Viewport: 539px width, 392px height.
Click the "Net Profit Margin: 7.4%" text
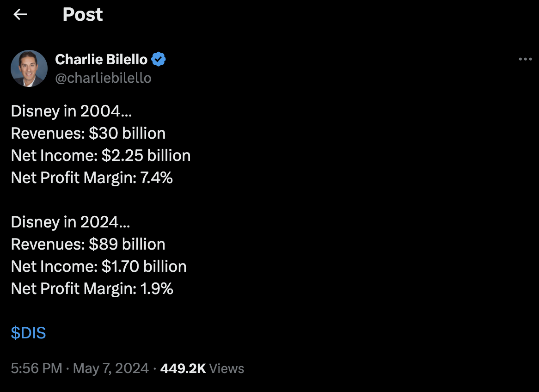point(92,178)
